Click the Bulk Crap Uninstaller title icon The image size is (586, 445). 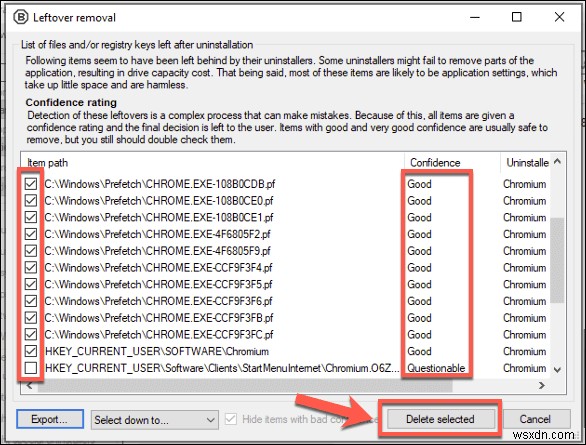(21, 17)
